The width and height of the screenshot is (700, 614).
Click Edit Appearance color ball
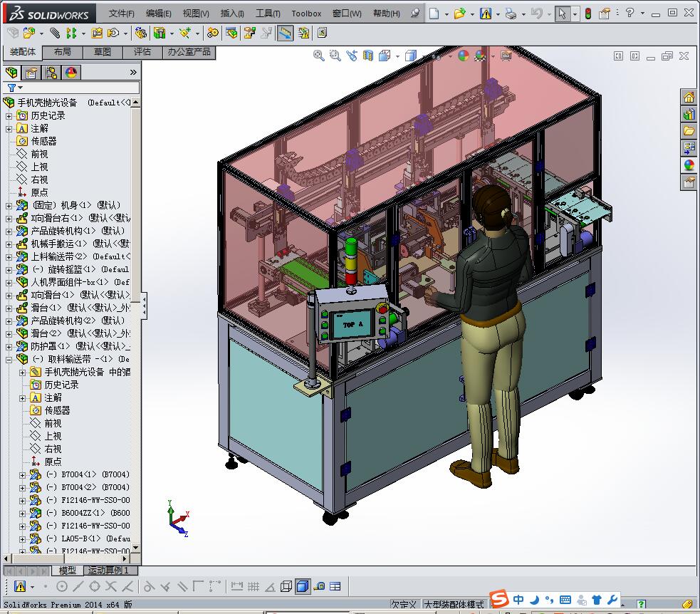[x=464, y=56]
